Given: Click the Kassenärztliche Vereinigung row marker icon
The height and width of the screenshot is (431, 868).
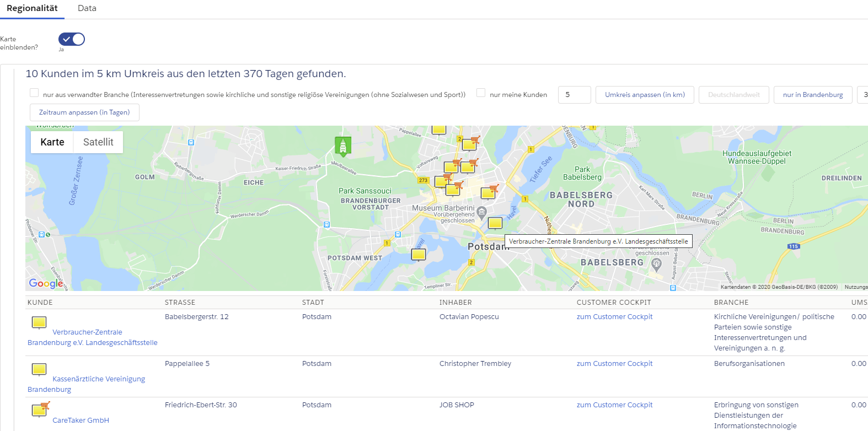Looking at the screenshot, I should [39, 370].
